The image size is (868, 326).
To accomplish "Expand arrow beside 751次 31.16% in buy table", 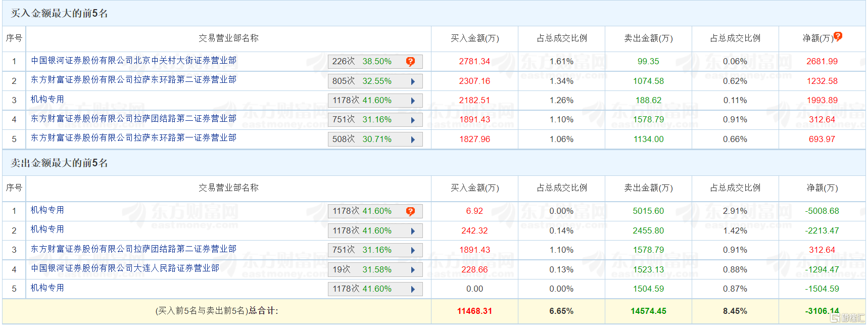I will (413, 120).
